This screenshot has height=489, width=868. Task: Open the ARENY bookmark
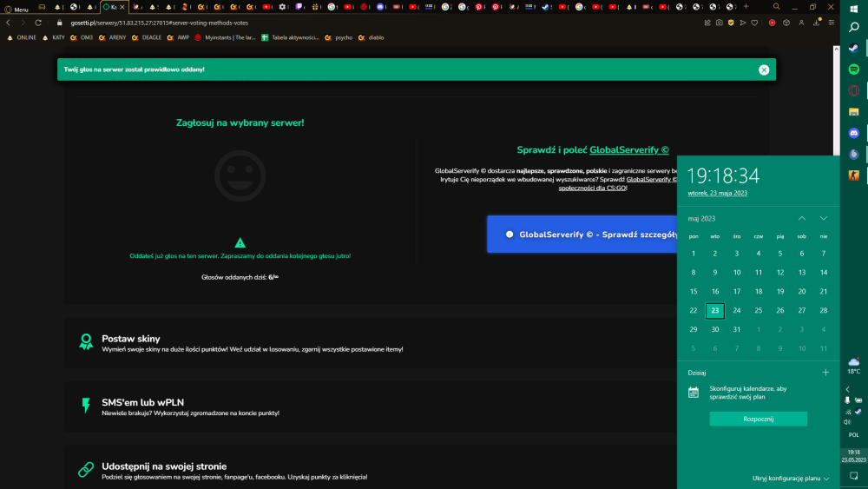click(x=112, y=37)
